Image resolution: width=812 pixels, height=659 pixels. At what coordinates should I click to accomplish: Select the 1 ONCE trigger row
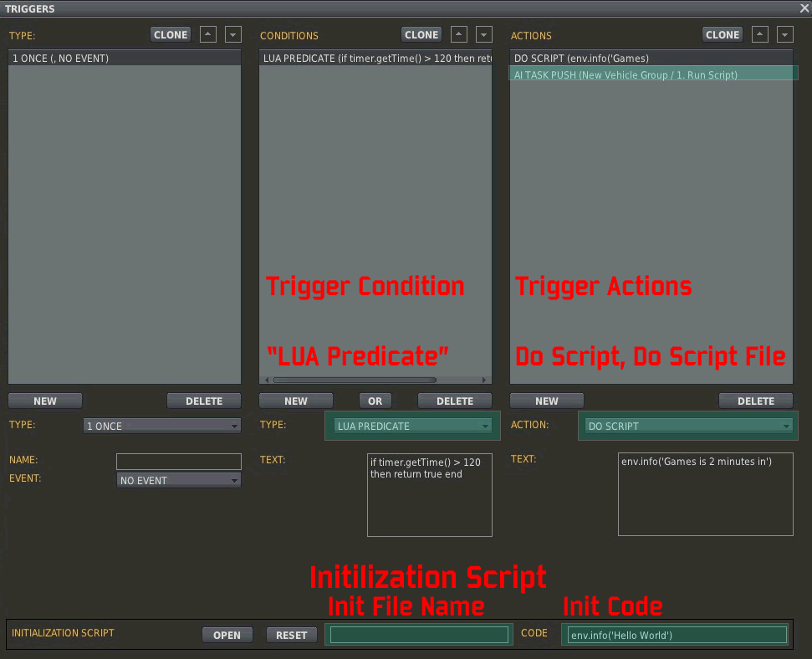[125, 58]
